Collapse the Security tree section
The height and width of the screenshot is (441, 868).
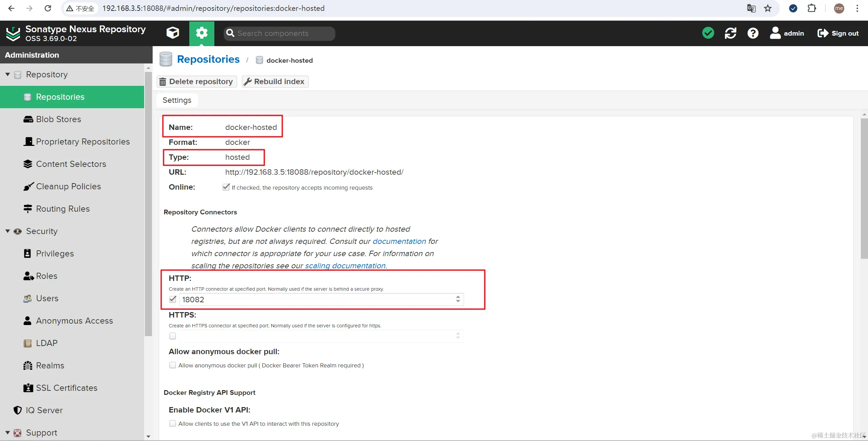pyautogui.click(x=7, y=231)
